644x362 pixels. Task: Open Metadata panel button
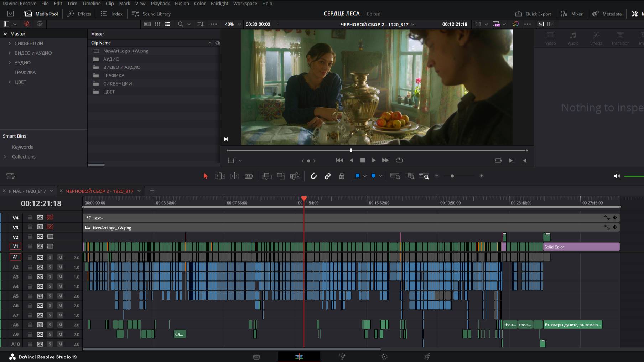607,14
